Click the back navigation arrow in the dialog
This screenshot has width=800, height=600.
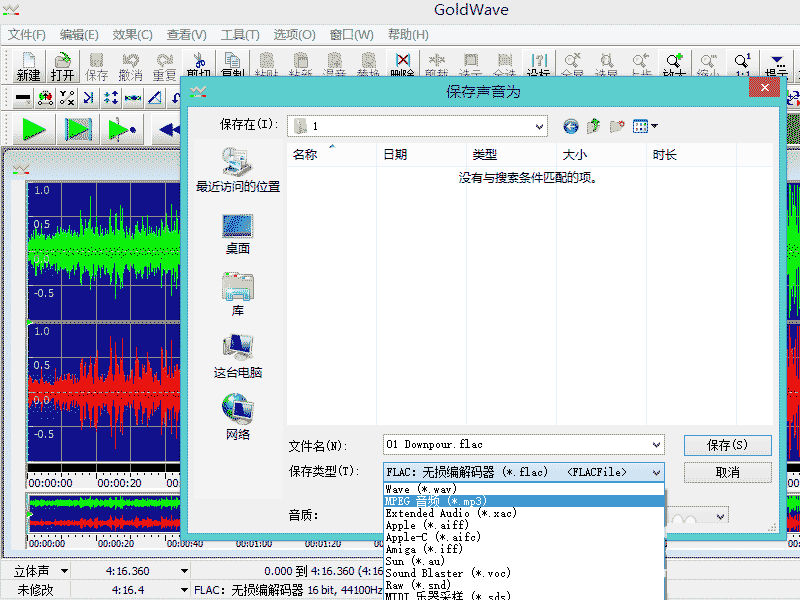coord(570,126)
